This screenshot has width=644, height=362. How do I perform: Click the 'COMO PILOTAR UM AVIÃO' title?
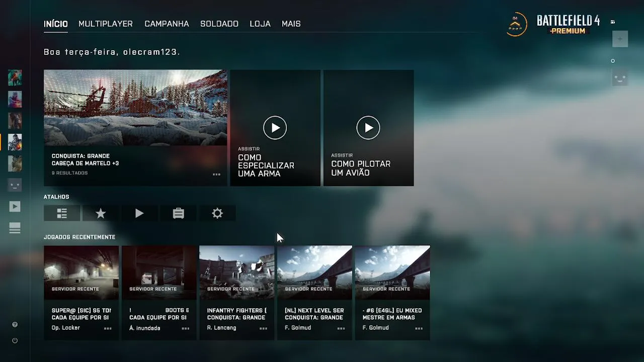361,168
